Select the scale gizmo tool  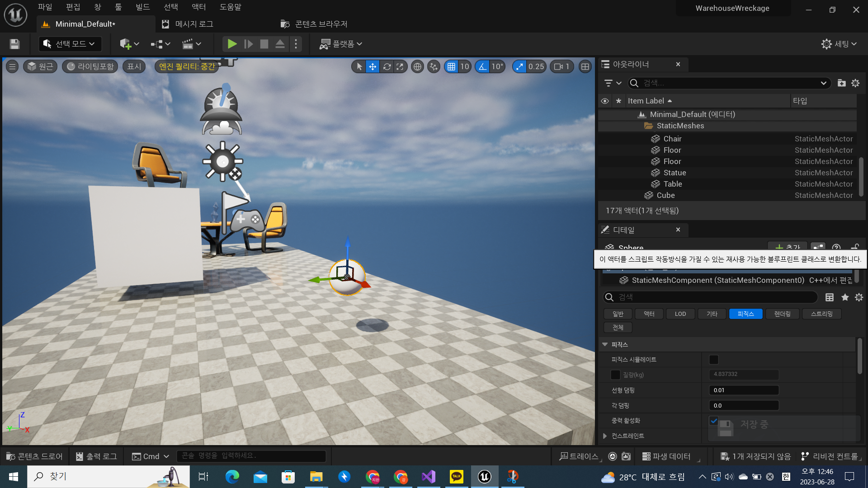tap(400, 67)
